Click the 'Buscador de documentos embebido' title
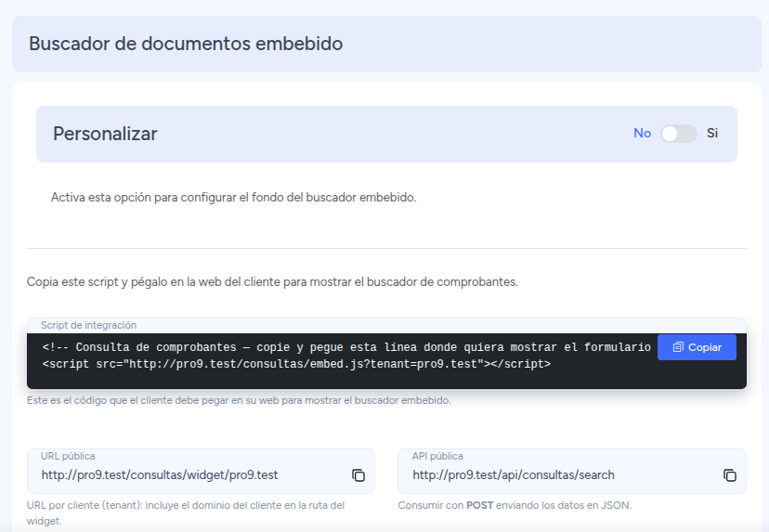Screen dimensions: 769x532 tap(186, 44)
